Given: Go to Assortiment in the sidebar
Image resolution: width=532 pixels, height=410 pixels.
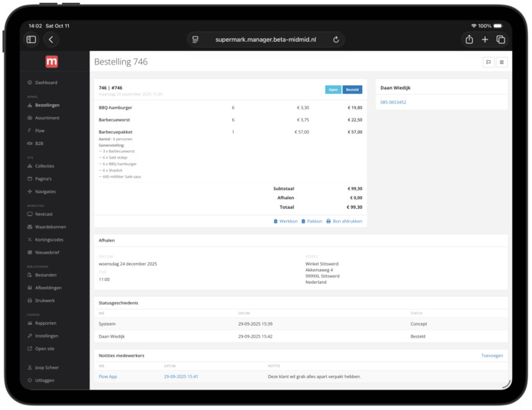Looking at the screenshot, I should (x=47, y=118).
